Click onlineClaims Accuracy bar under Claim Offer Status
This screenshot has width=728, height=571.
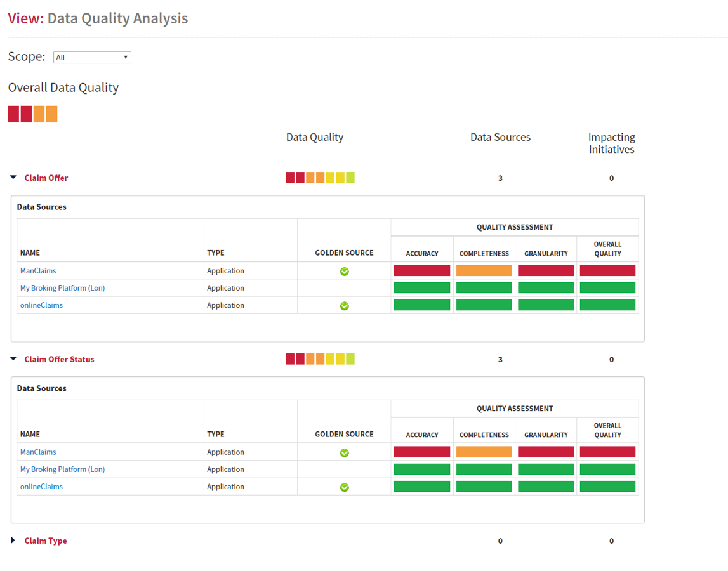pyautogui.click(x=422, y=487)
